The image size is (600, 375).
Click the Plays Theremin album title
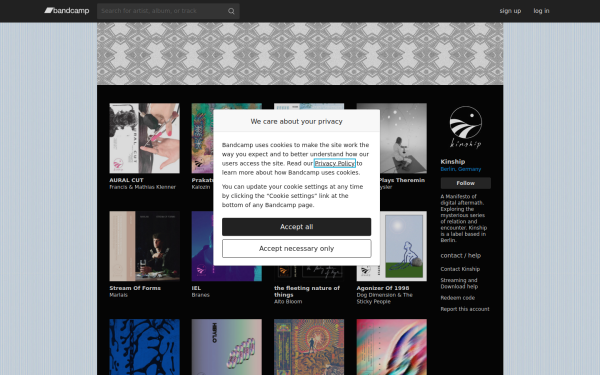tap(402, 180)
